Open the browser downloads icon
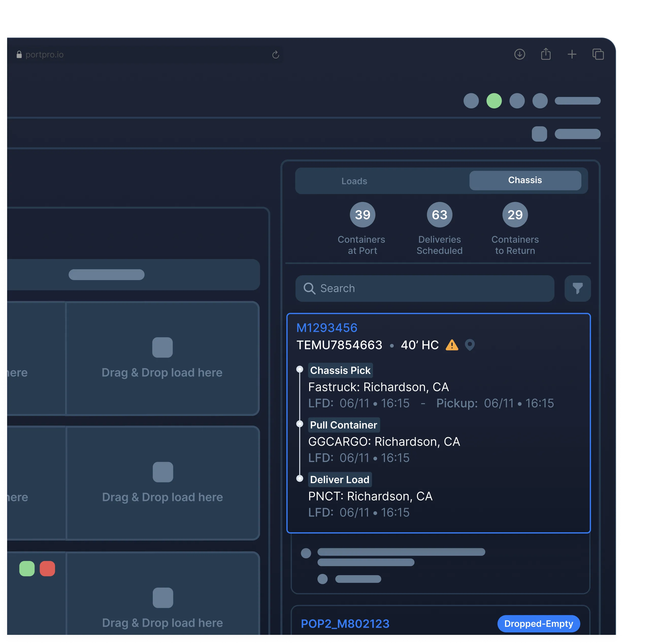 tap(519, 54)
